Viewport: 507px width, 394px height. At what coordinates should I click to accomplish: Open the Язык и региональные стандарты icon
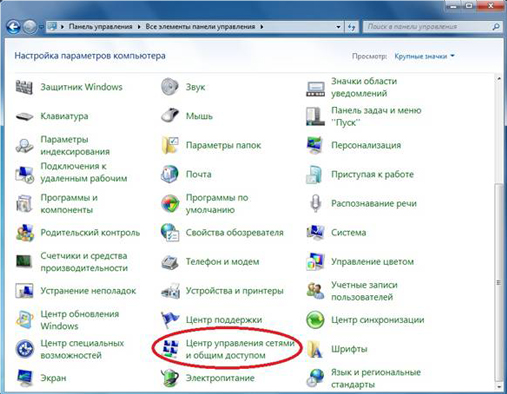[x=315, y=378]
